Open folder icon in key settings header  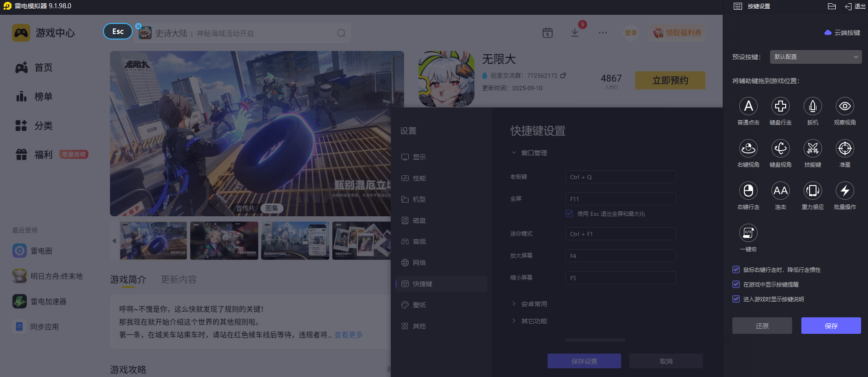[832, 6]
